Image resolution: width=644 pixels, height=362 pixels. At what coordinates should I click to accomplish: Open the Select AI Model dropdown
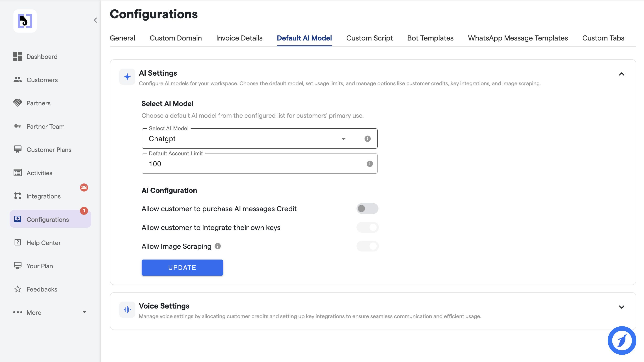point(344,139)
